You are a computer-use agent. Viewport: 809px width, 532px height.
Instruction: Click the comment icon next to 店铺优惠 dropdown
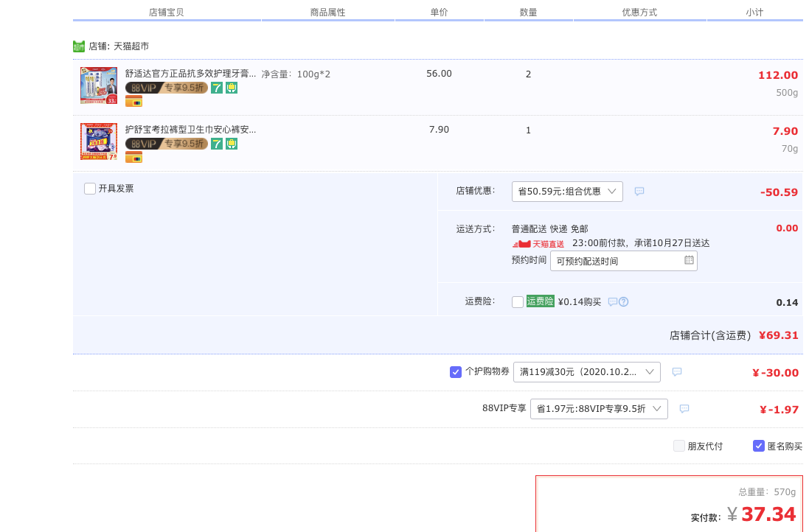639,192
